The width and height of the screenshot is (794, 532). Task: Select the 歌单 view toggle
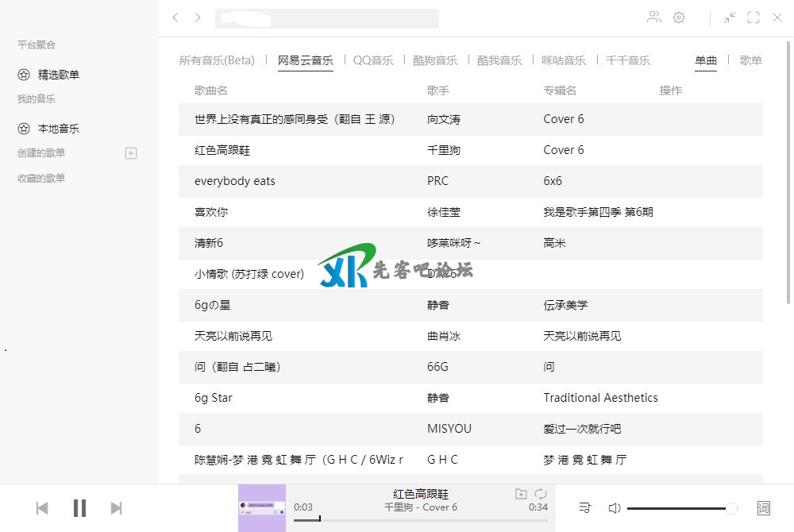pos(750,60)
